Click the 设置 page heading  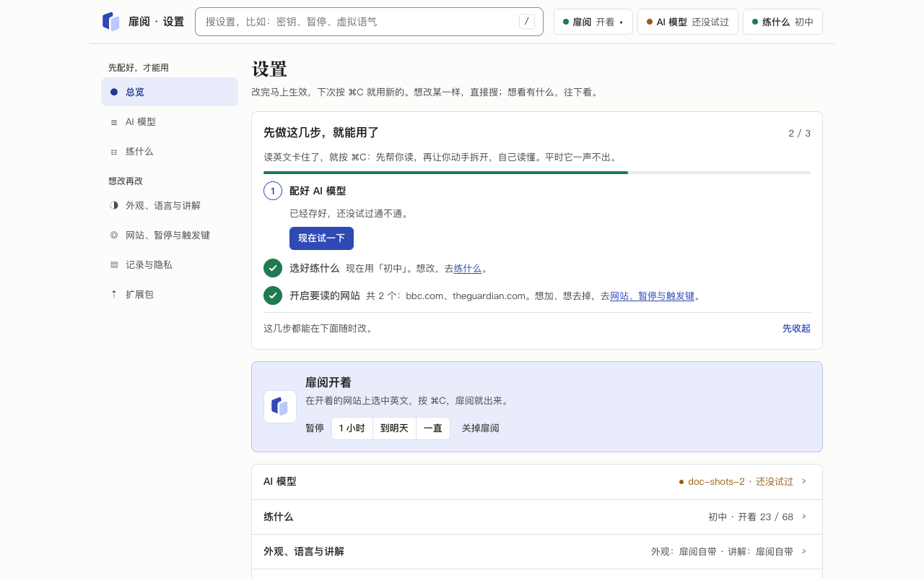(269, 69)
